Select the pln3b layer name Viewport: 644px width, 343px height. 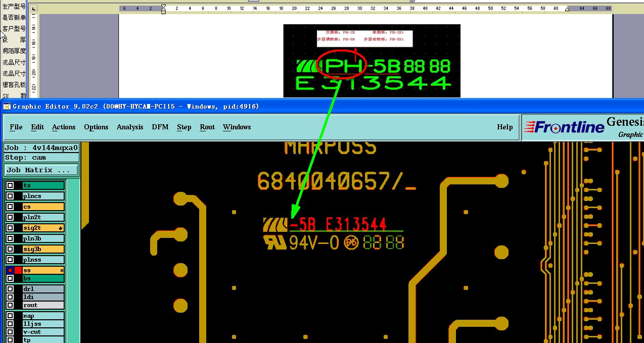(43, 238)
